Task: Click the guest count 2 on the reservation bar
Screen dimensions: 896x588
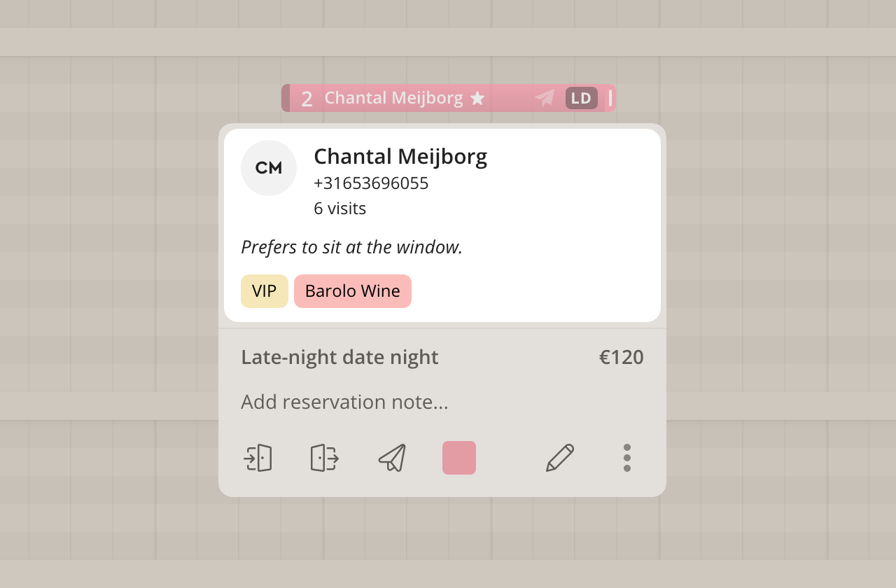Action: 307,99
